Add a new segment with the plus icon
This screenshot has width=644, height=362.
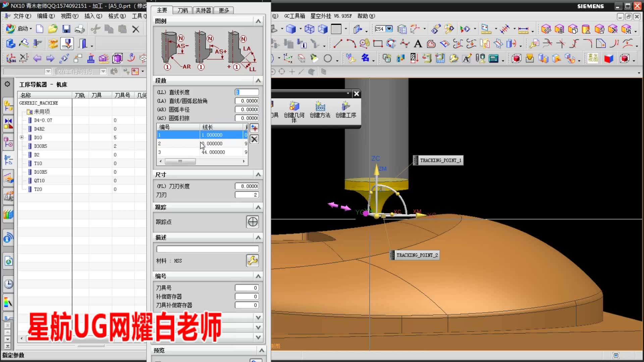point(254,127)
